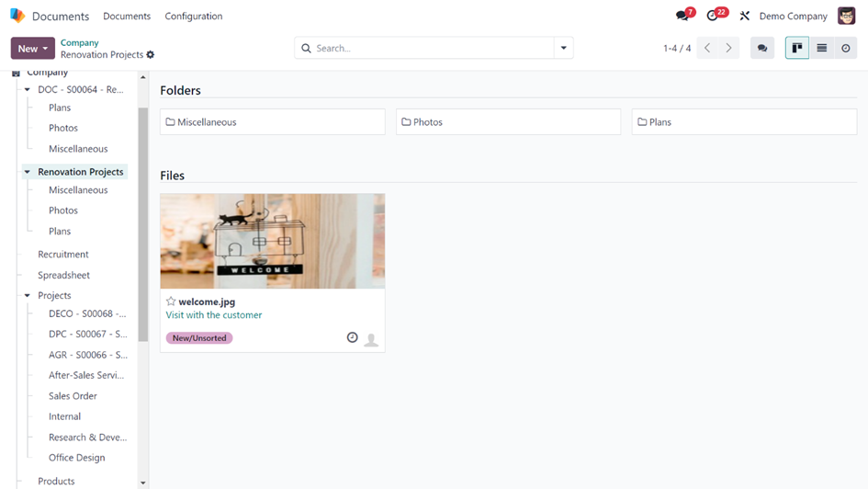
Task: Go to Company breadcrumb link
Action: (79, 42)
